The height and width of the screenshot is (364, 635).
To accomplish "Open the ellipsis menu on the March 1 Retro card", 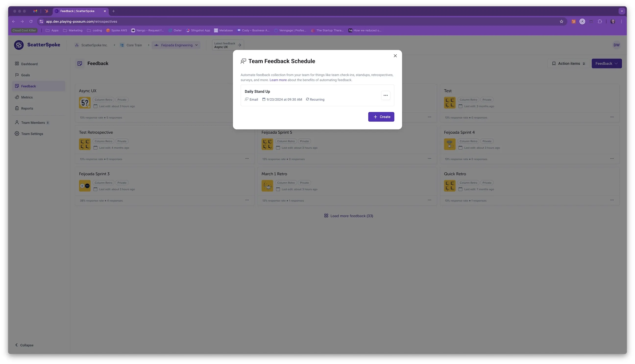I will [429, 200].
